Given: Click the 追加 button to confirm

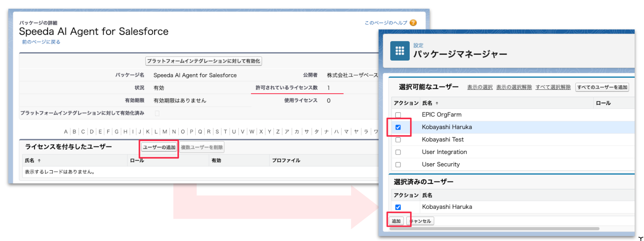Looking at the screenshot, I should tap(396, 221).
